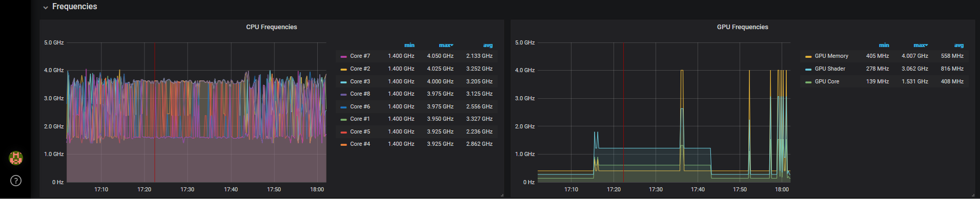Open the CPU Frequencies panel title menu
The image size is (980, 199).
tap(272, 27)
